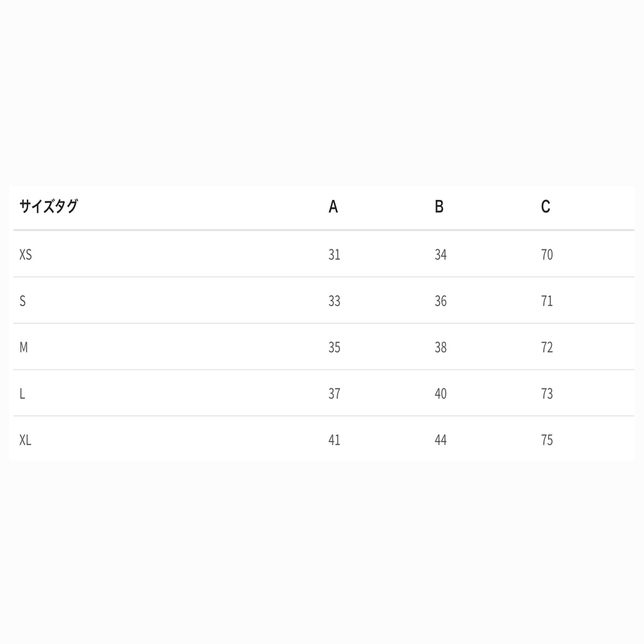Click value 36 in the S row
Screen dimensions: 644x644
440,301
